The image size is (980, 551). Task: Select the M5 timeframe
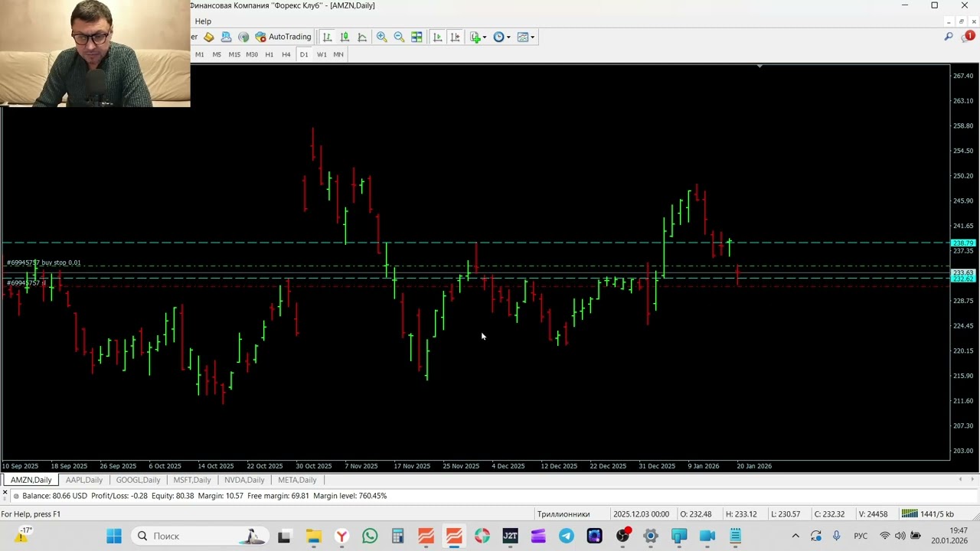(x=217, y=54)
